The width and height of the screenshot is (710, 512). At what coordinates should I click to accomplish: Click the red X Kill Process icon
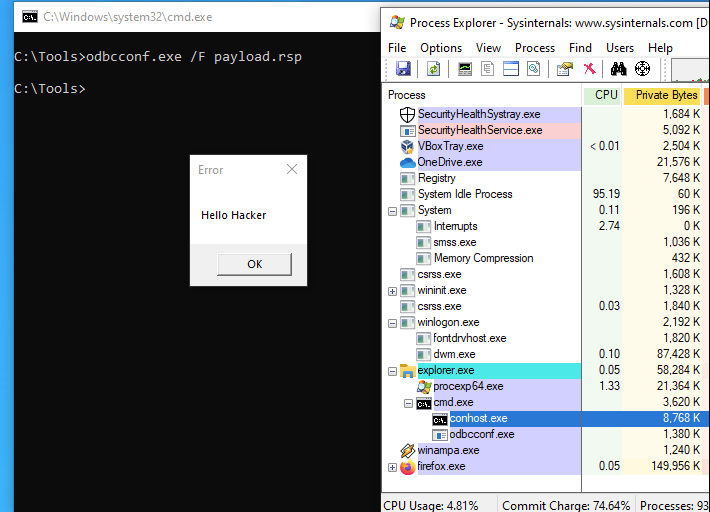click(x=590, y=69)
